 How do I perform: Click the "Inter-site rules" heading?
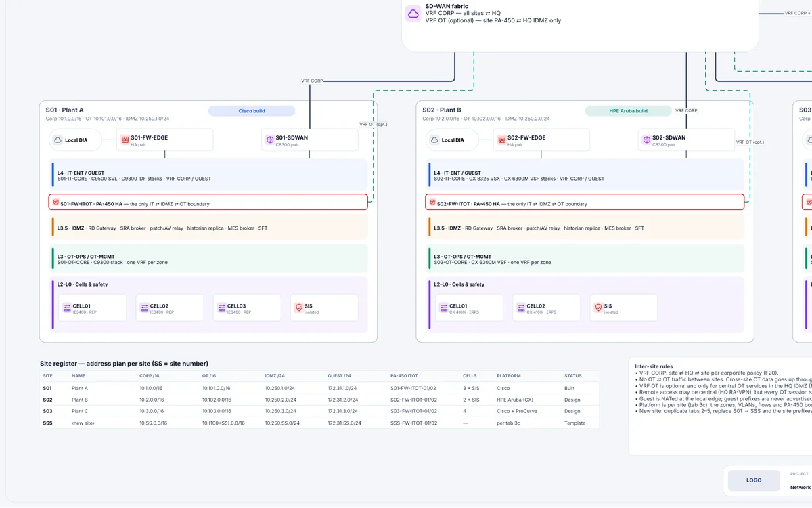tap(654, 366)
